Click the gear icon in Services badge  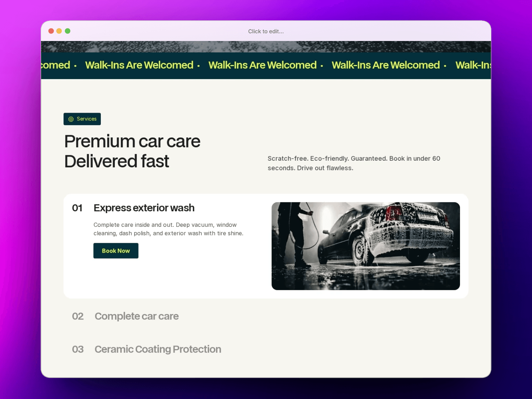71,119
